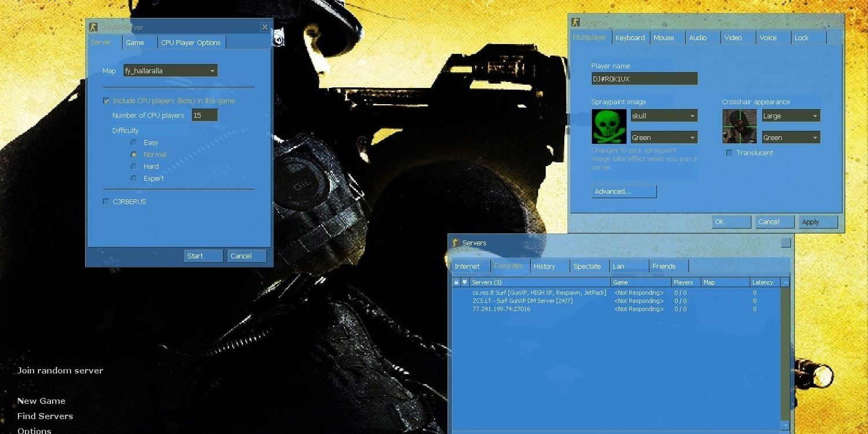Open the Map dropdown showing fy_hallaralla
Image resolution: width=868 pixels, height=434 pixels.
pyautogui.click(x=170, y=71)
